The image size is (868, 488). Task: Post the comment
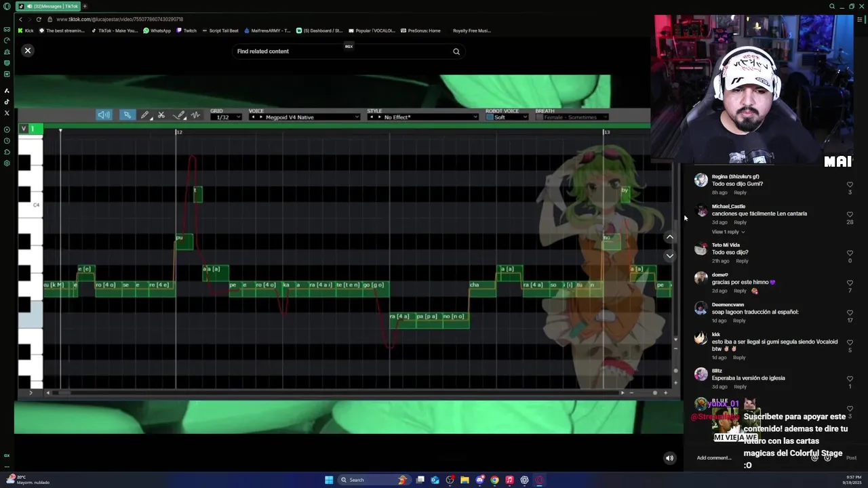pos(851,458)
